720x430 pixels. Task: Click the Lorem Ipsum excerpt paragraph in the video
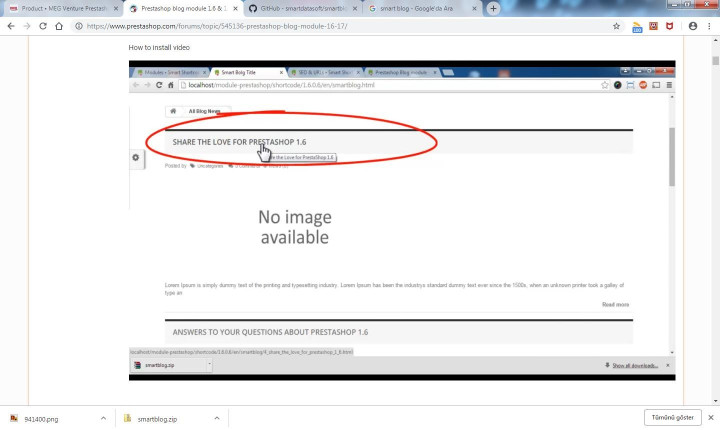coord(394,289)
